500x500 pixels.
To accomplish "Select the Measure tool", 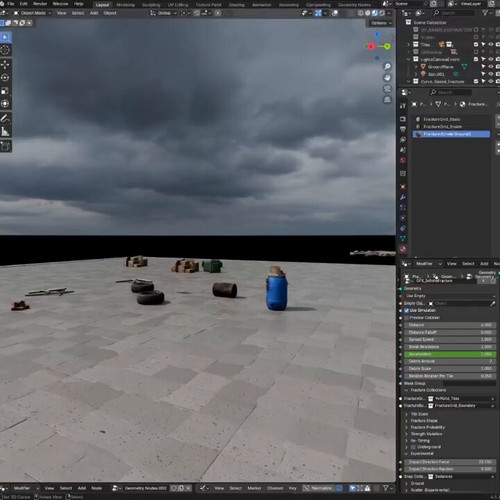I will click(x=5, y=132).
